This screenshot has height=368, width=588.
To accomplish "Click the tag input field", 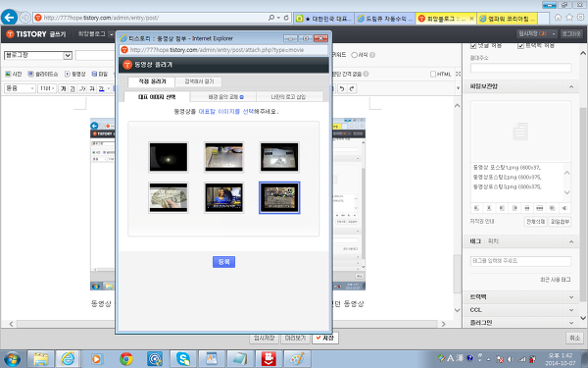I will pos(520,261).
